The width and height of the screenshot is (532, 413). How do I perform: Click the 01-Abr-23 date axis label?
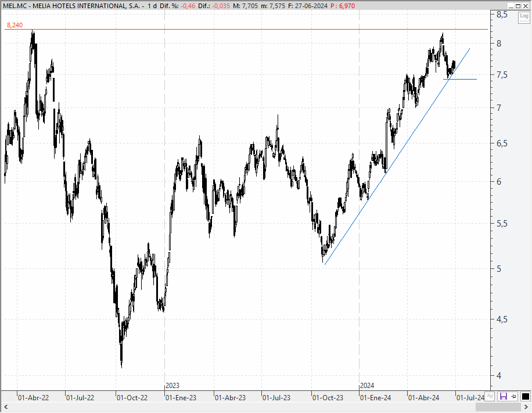[231, 397]
